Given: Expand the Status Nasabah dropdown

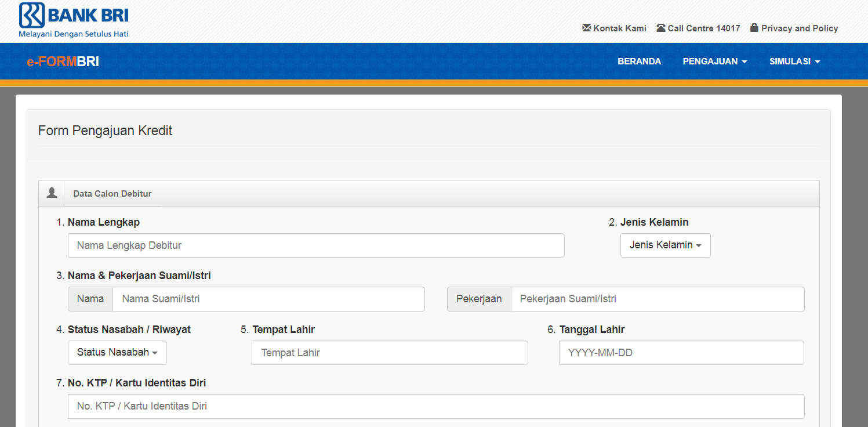Looking at the screenshot, I should pyautogui.click(x=117, y=353).
